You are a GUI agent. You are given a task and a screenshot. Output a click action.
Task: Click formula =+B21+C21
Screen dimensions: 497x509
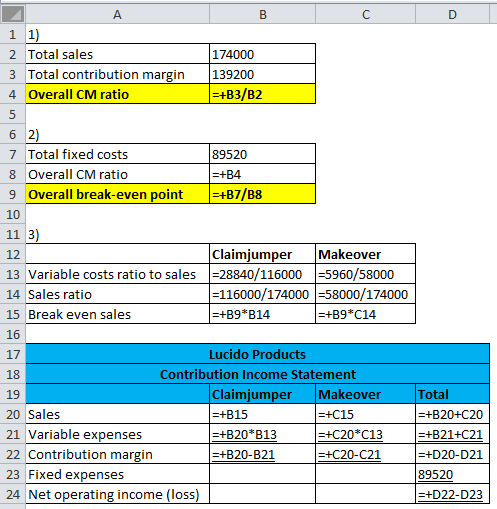pos(453,434)
